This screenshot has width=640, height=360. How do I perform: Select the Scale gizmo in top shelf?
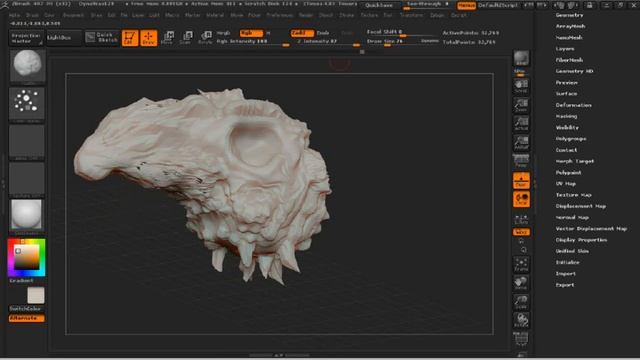[x=186, y=38]
